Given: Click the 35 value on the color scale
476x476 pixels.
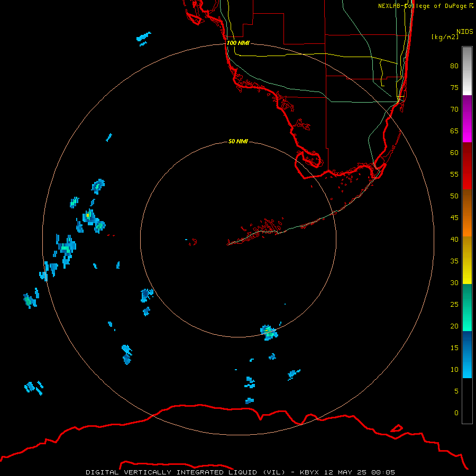Looking at the screenshot, I should [x=454, y=261].
